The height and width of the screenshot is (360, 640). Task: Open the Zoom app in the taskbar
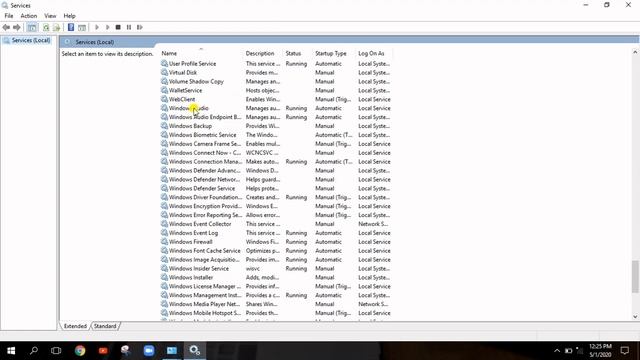pyautogui.click(x=149, y=351)
